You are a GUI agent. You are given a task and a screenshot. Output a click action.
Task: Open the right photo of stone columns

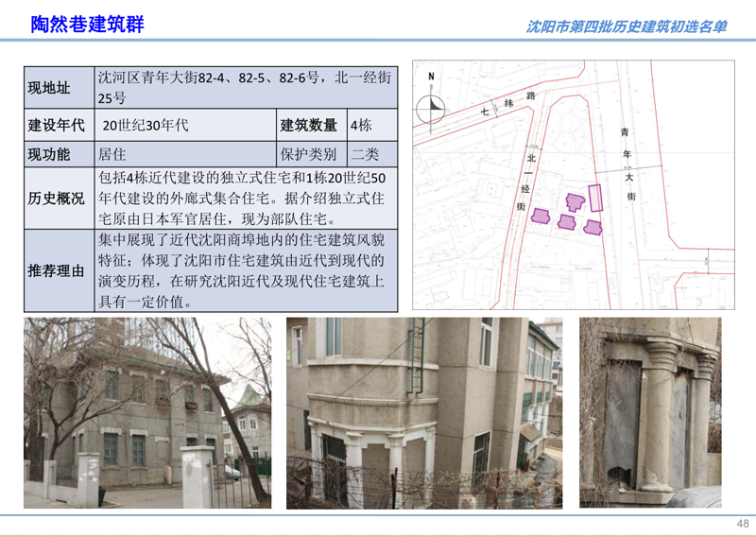click(650, 413)
